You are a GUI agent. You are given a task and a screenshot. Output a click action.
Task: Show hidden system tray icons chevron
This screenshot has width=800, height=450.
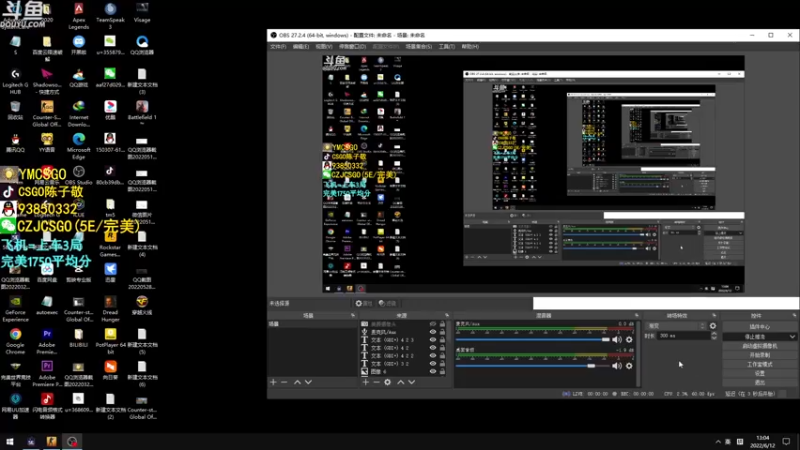(x=718, y=442)
